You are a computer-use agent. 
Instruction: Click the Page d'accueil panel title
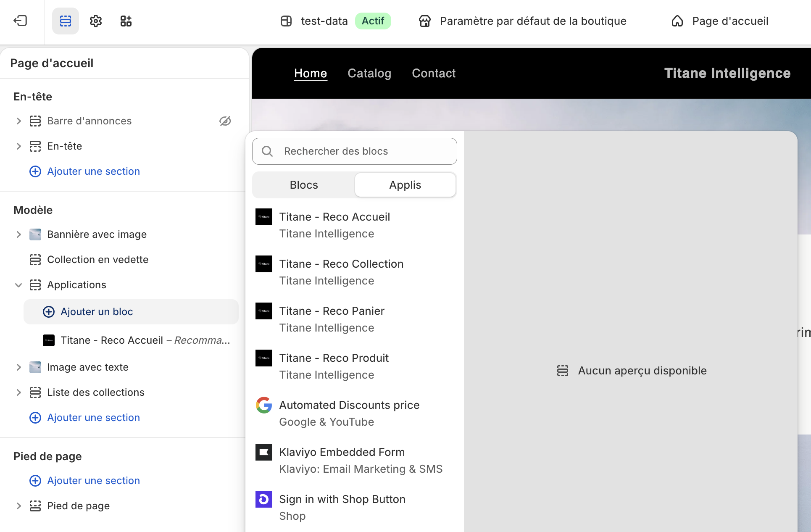click(52, 63)
